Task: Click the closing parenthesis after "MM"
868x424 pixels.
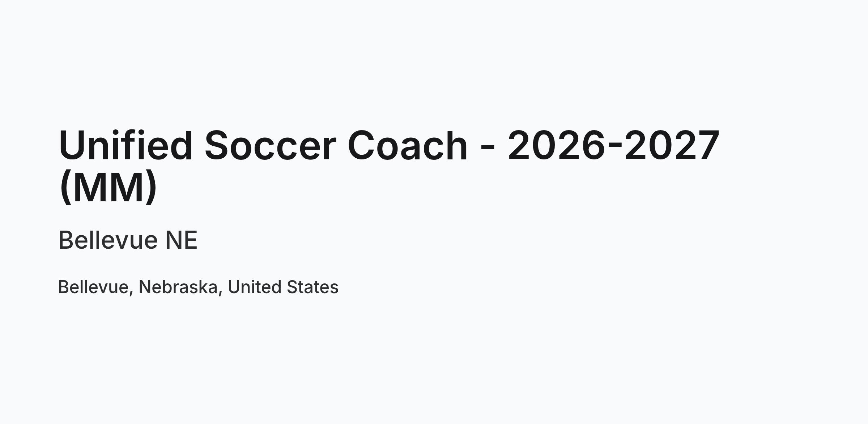Action: (151, 187)
